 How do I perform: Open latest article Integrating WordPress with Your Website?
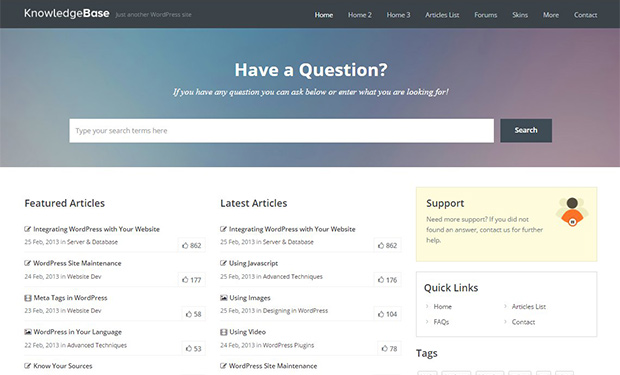pos(292,229)
